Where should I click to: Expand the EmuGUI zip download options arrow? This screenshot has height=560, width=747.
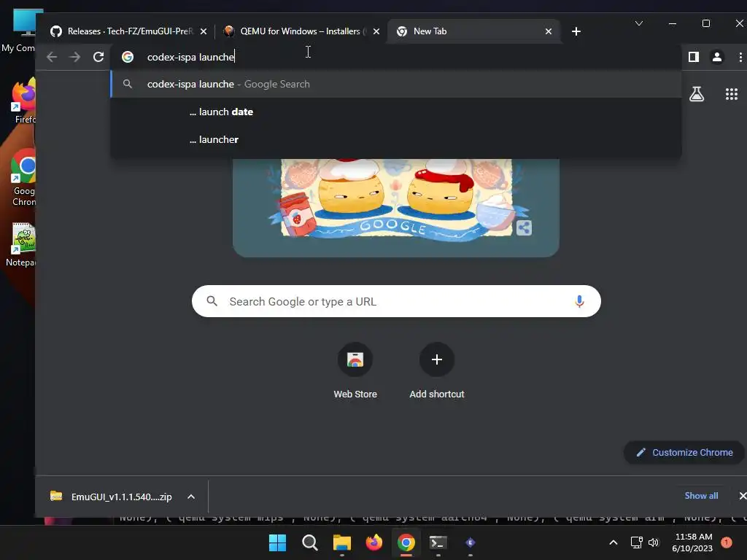(191, 497)
